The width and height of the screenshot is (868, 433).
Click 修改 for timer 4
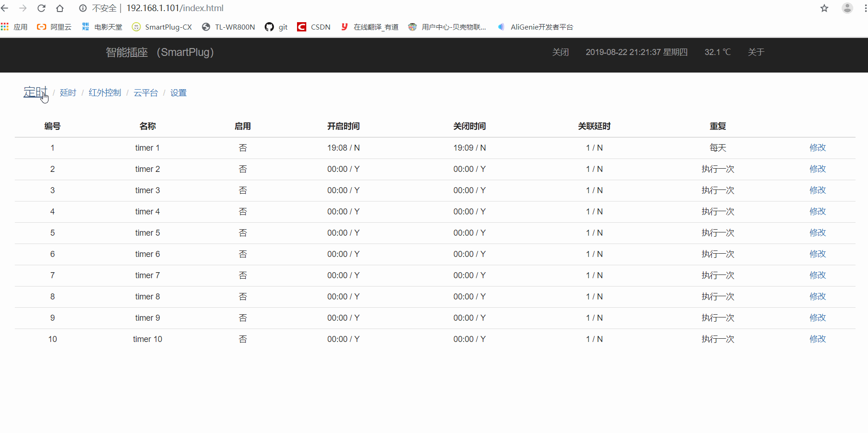point(818,212)
